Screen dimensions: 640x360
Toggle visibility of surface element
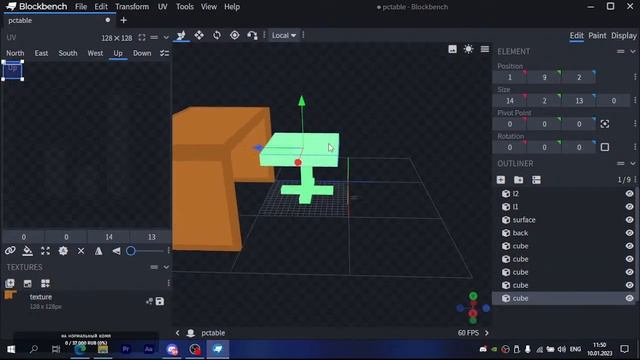pos(629,220)
